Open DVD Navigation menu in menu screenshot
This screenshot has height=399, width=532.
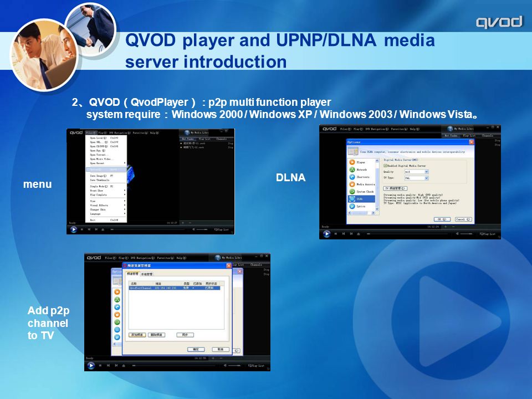120,132
